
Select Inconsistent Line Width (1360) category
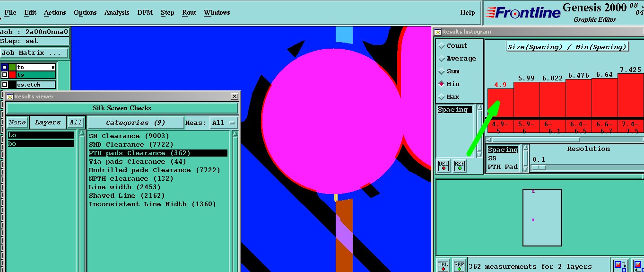[x=158, y=204]
